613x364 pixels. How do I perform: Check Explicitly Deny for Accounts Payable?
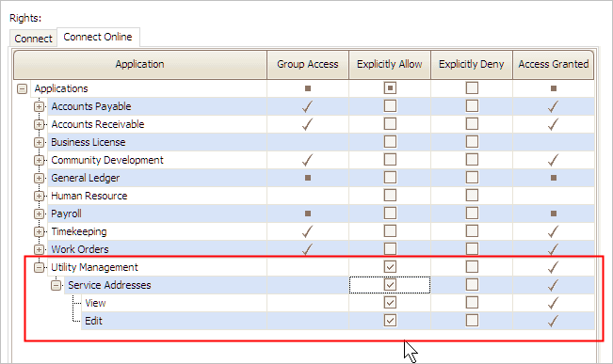[472, 106]
